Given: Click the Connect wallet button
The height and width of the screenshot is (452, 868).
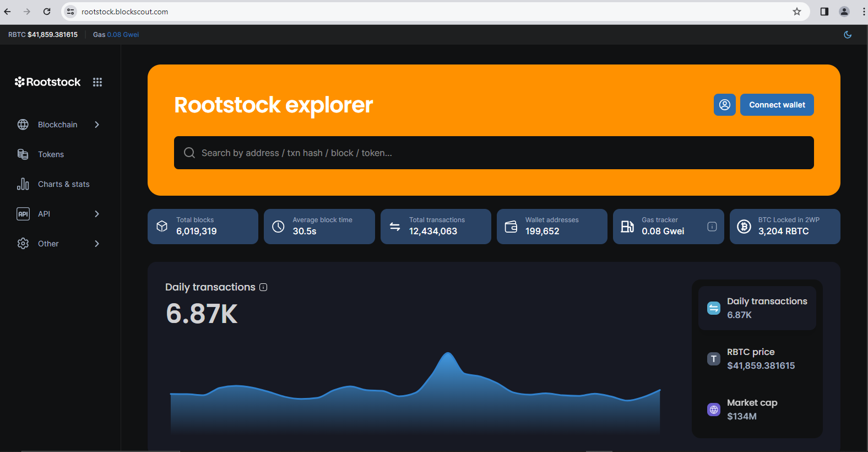Looking at the screenshot, I should pyautogui.click(x=777, y=105).
